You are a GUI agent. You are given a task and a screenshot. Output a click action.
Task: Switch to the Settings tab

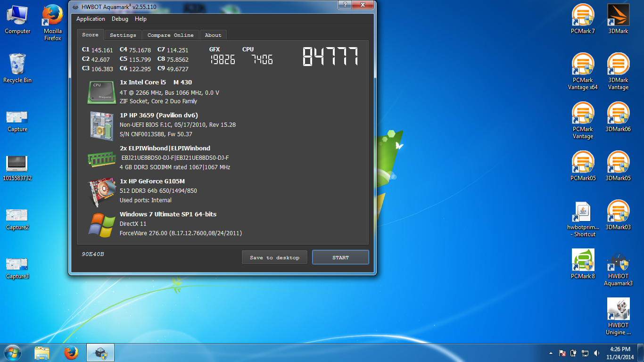coord(123,35)
